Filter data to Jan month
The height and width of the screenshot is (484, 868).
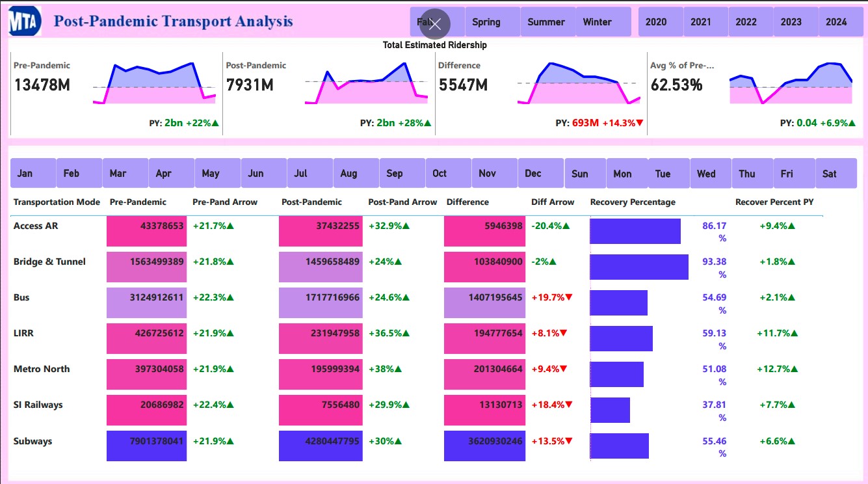tap(33, 173)
